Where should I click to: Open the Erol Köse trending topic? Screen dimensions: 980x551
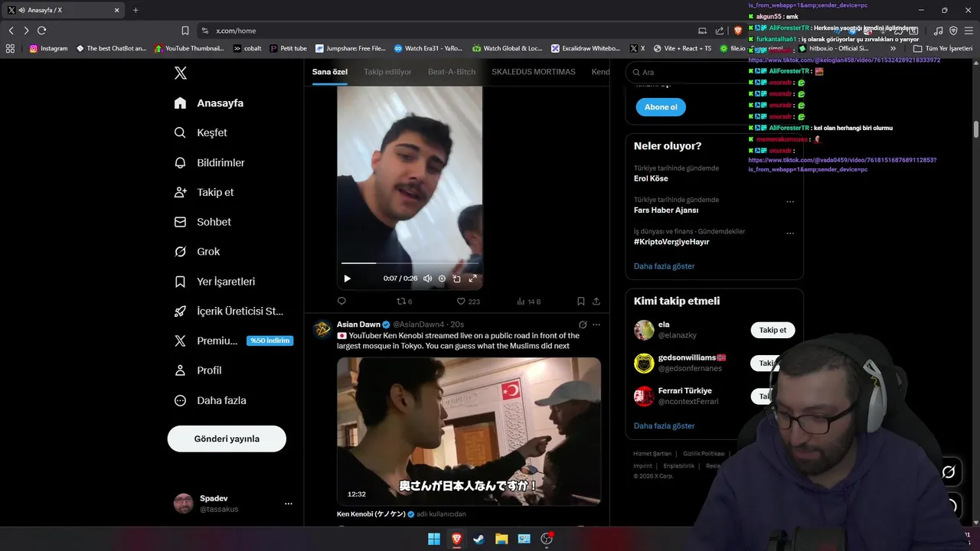click(x=651, y=178)
